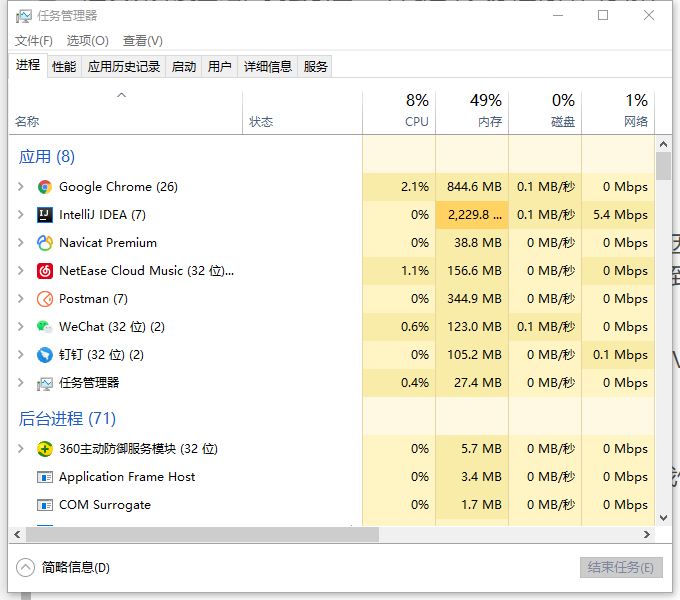The height and width of the screenshot is (600, 680).
Task: Click the horizontal scrollbar thumb
Action: point(202,535)
